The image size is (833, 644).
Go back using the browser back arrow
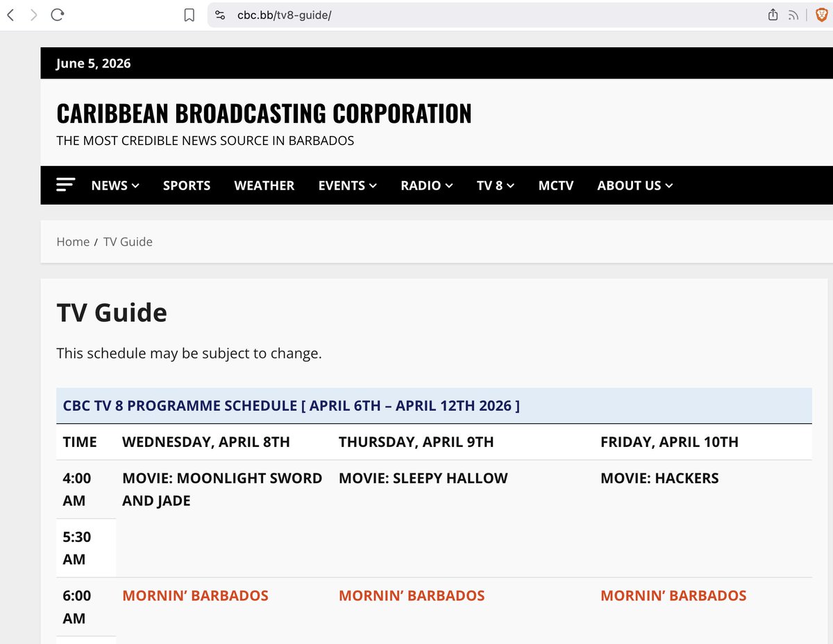coord(10,15)
